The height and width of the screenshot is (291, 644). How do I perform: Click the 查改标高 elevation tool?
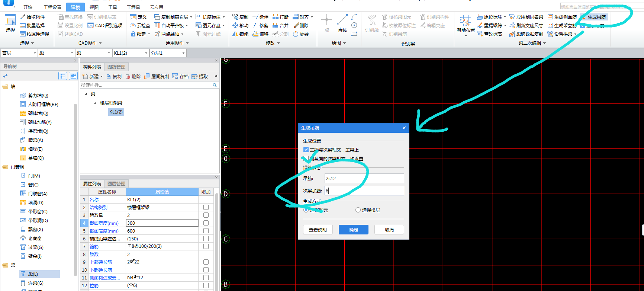pos(489,34)
